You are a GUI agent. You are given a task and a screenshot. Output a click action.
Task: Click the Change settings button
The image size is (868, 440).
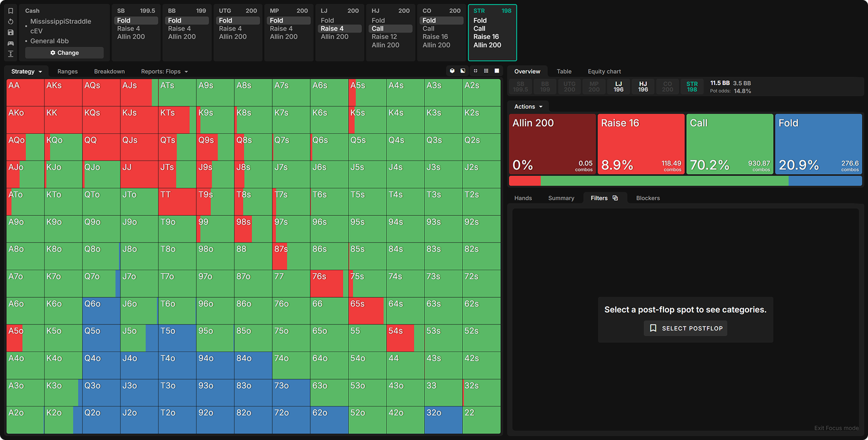tap(65, 53)
